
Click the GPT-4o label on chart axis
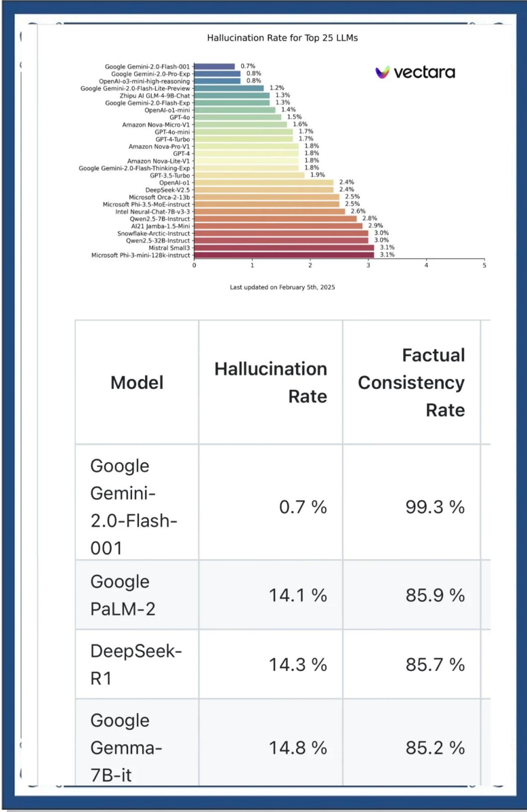pos(180,117)
